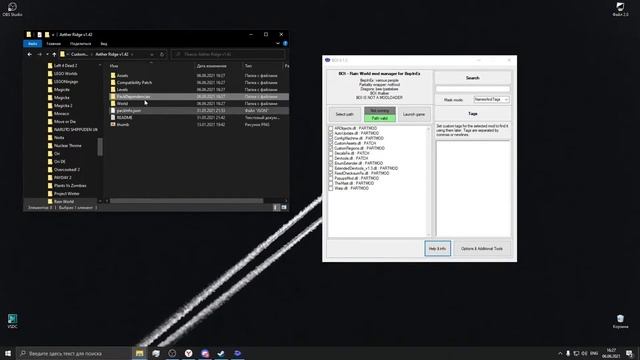Open the VSDC desktop shortcut

[x=12, y=321]
